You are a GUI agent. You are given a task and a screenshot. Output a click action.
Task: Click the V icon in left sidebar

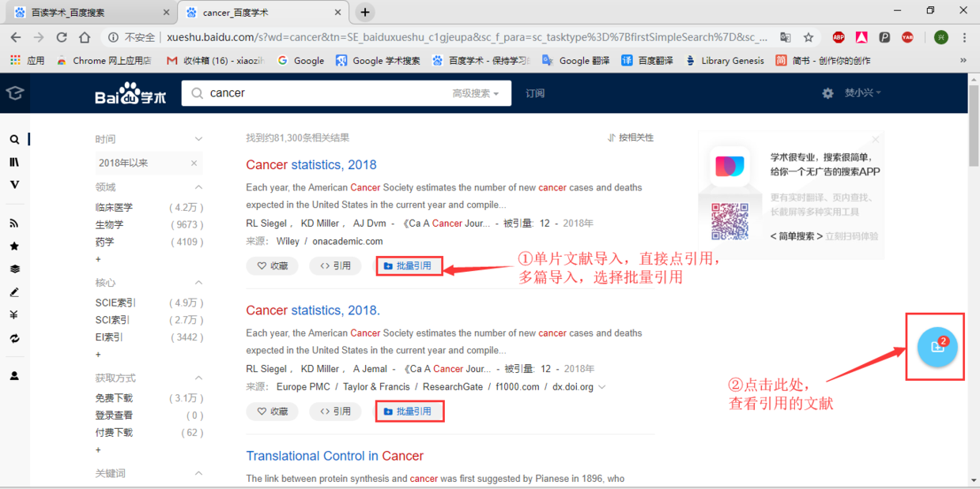14,185
